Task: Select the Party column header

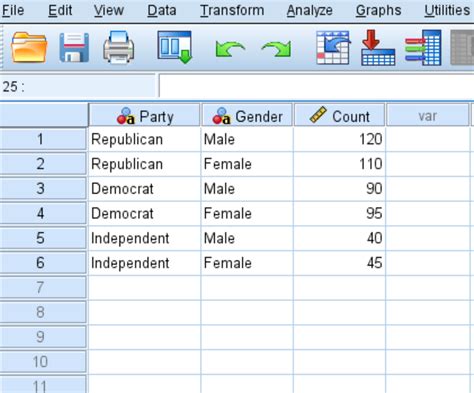Action: [x=144, y=116]
